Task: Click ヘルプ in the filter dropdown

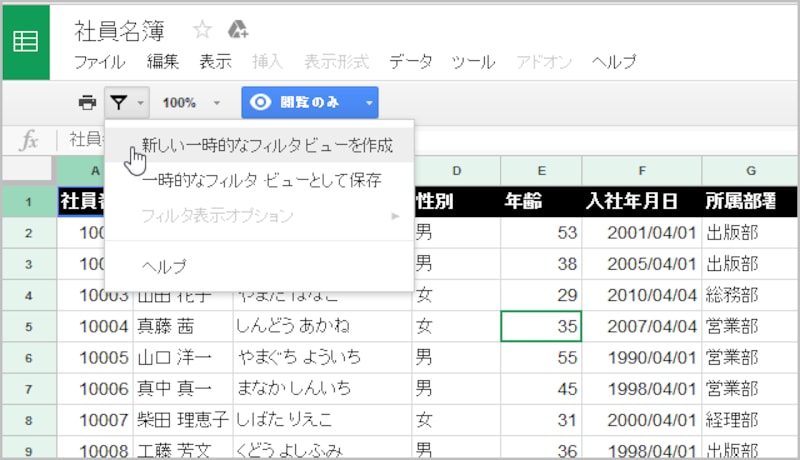Action: coord(259,266)
